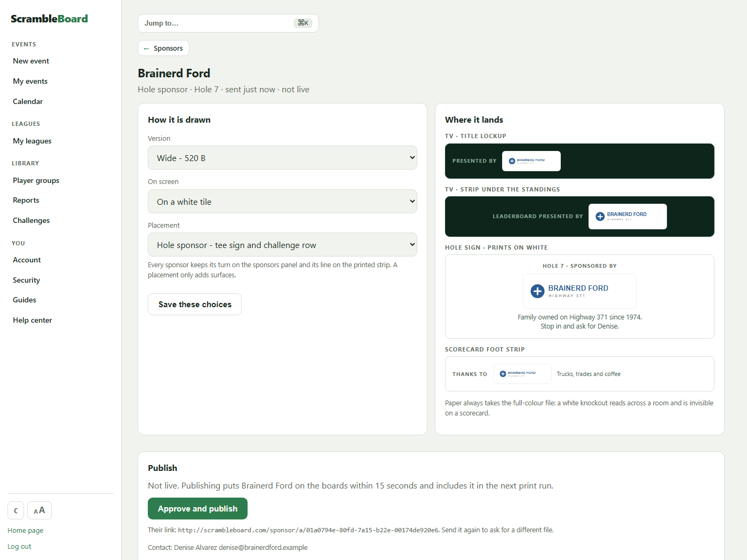Screen dimensions: 747x560
Task: Click the Log out link
Action: [19, 547]
